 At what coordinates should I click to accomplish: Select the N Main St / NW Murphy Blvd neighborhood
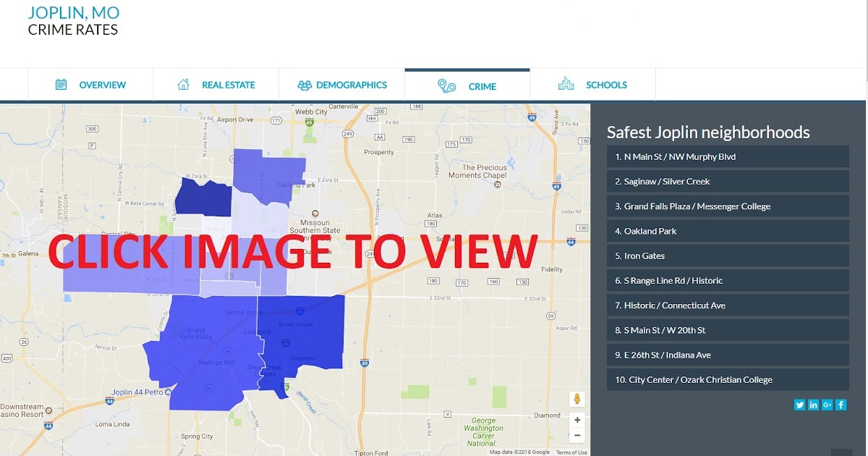[728, 156]
